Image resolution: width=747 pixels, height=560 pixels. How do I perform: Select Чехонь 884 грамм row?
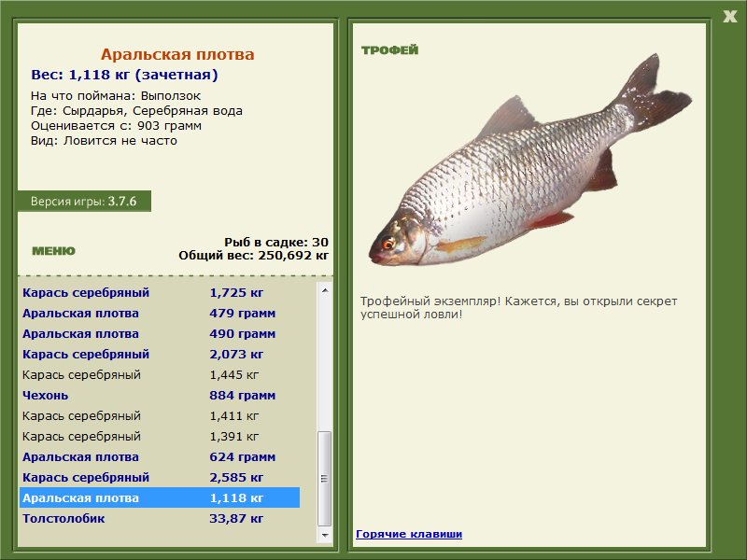tap(160, 395)
